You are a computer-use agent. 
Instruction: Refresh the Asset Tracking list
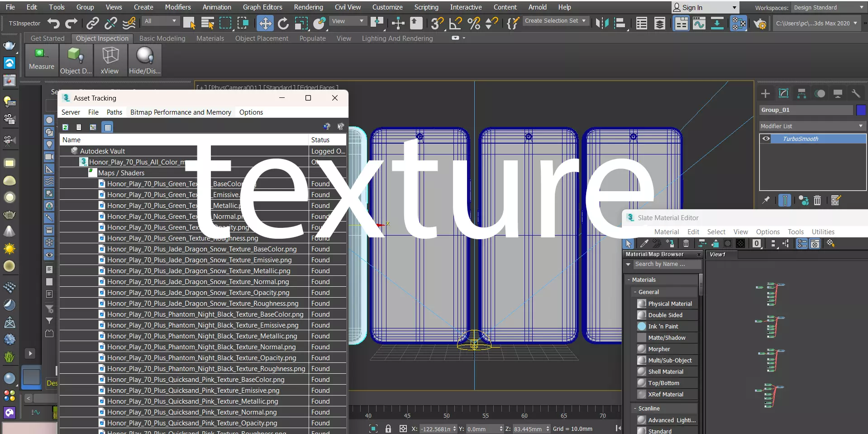pos(65,127)
